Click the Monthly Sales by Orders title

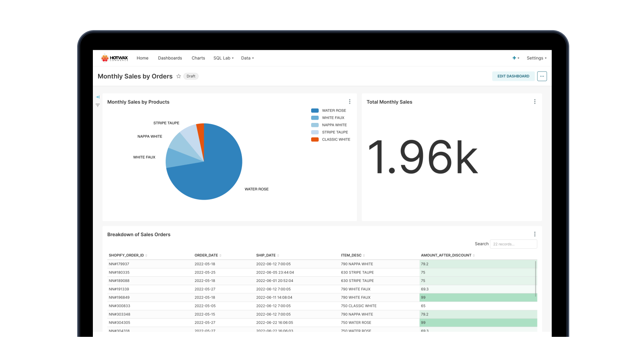[x=135, y=76]
